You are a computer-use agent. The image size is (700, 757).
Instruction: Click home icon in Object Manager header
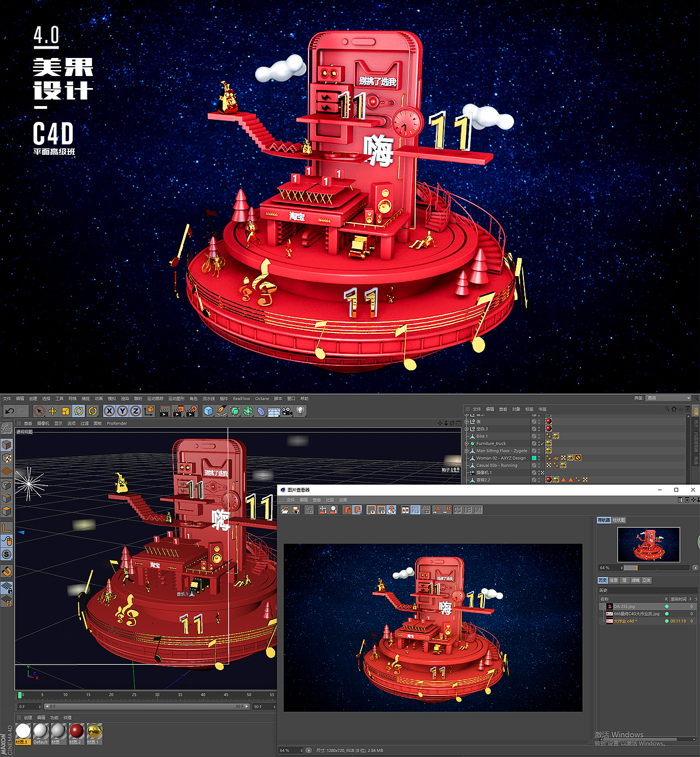[674, 409]
